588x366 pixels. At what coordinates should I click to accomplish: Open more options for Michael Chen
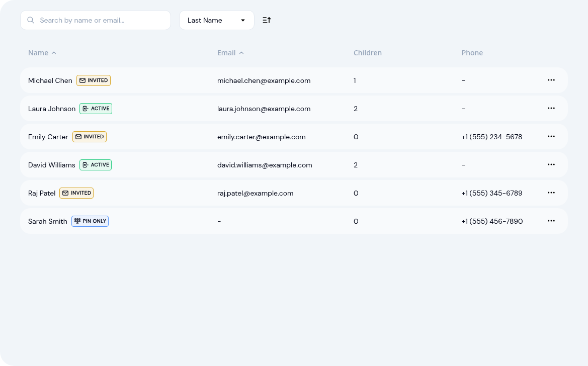pos(551,80)
